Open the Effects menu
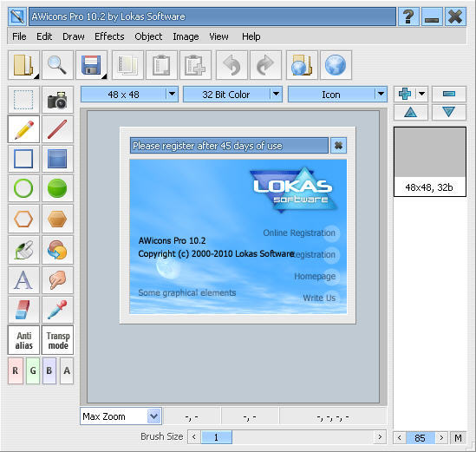This screenshot has height=452, width=476. coord(109,36)
